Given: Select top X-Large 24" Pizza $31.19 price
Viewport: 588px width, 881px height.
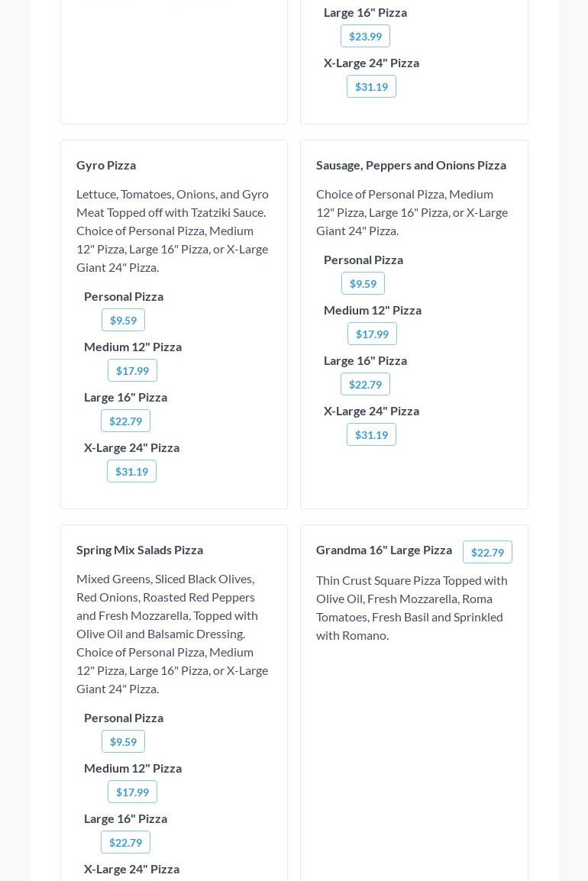Looking at the screenshot, I should coord(371,86).
